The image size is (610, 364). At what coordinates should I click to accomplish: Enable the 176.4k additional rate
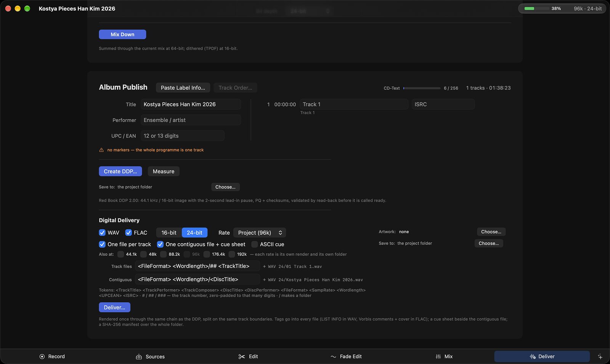[x=207, y=254]
